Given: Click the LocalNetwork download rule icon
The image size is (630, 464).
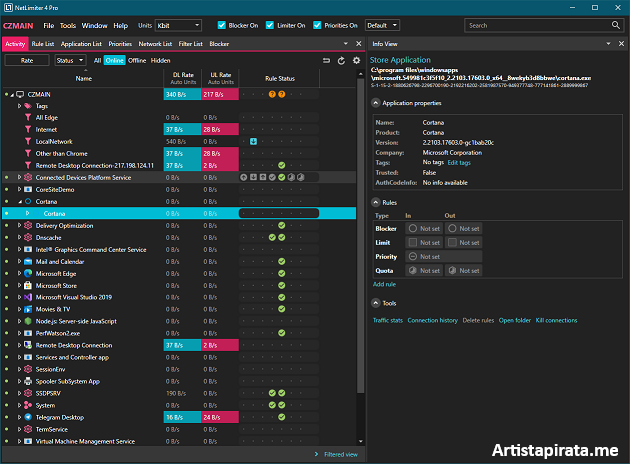Looking at the screenshot, I should (254, 141).
